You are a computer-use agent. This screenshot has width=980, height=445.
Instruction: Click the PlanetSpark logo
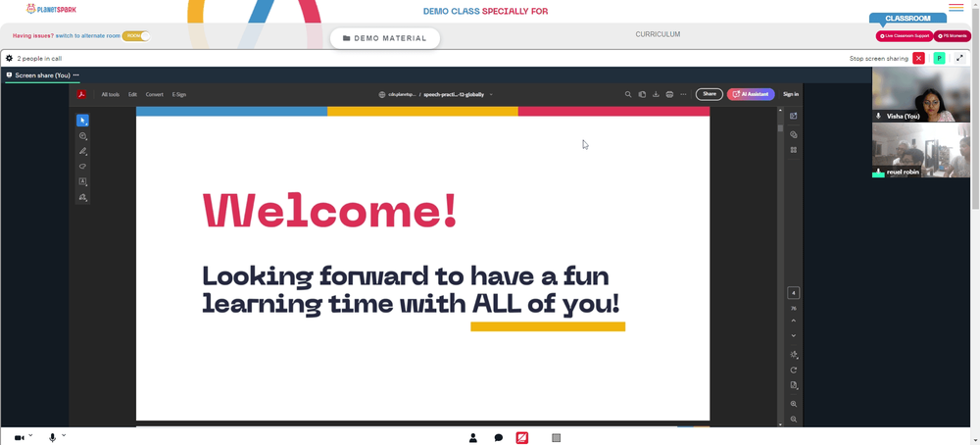(x=52, y=10)
